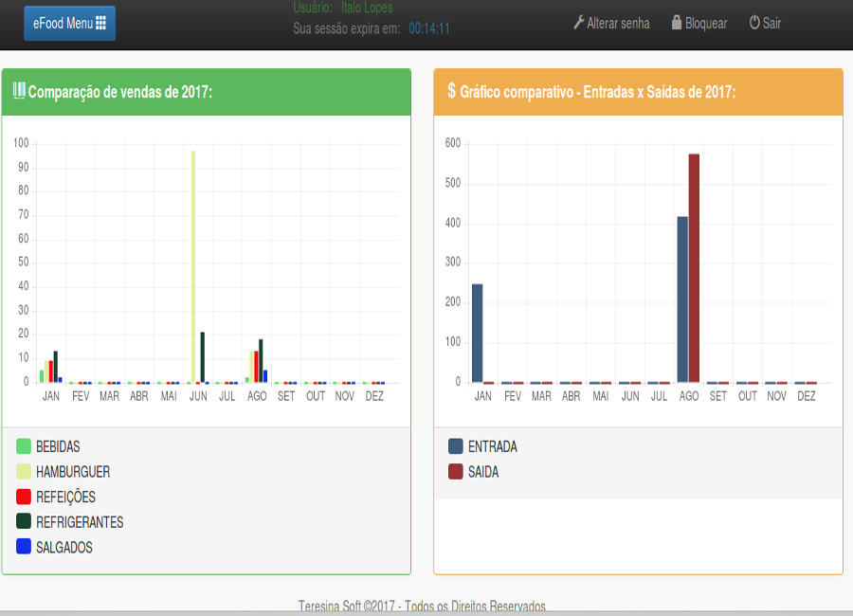
Task: Click the grid icon in eFood Menu
Action: pos(100,23)
